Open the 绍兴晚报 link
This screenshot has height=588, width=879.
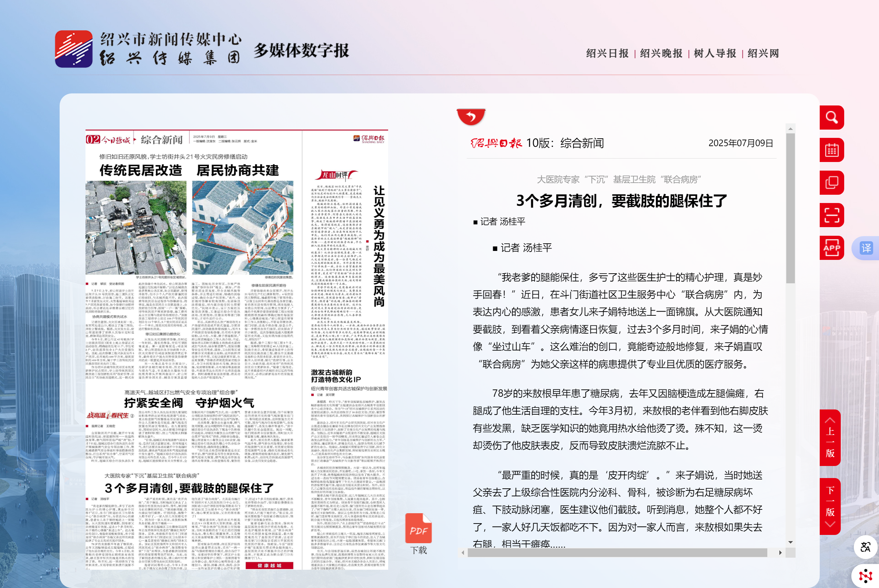[661, 53]
